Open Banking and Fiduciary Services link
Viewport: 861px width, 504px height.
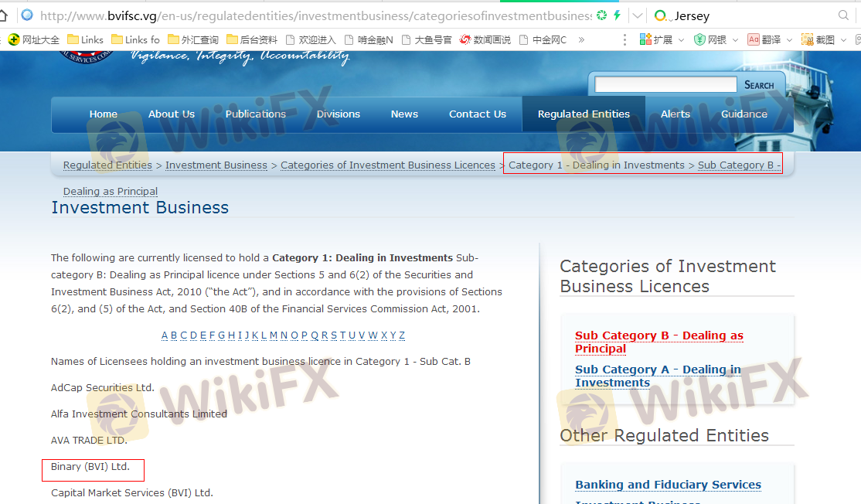[x=669, y=485]
